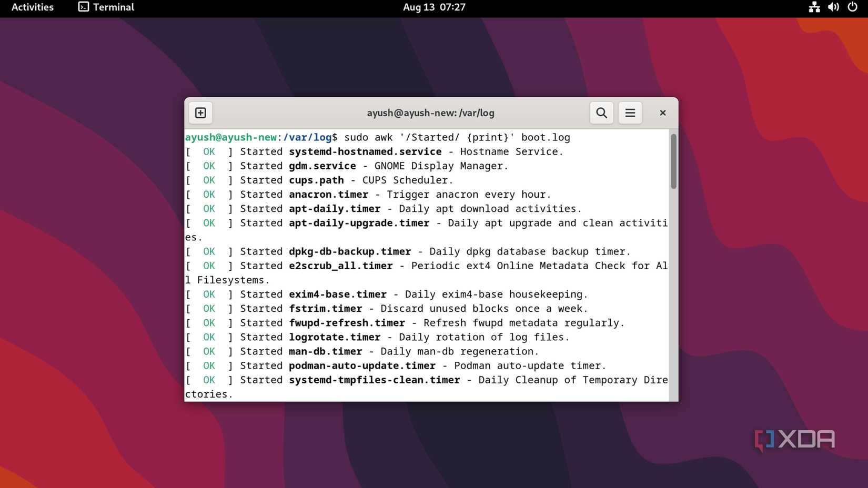Click the window title ayush@ayush-new: /var/log
Image resolution: width=868 pixels, height=488 pixels.
click(430, 113)
